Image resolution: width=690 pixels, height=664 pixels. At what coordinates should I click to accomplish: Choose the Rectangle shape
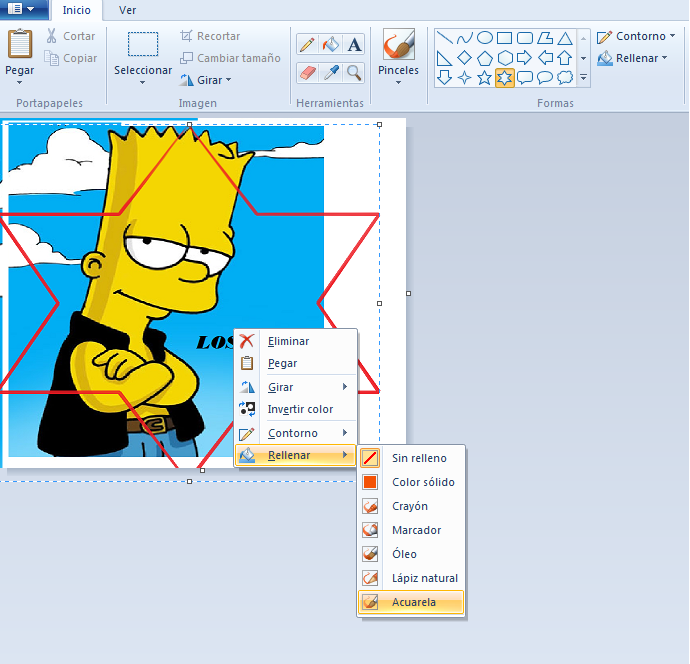[504, 38]
